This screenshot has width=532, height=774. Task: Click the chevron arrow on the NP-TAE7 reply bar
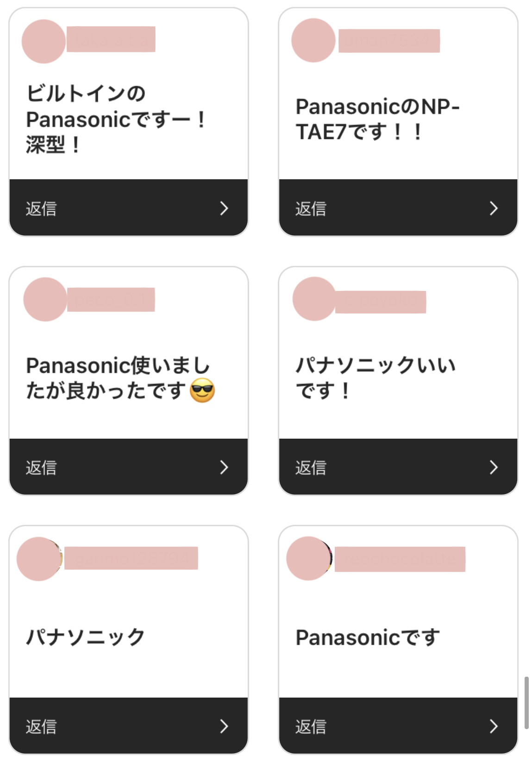[x=494, y=208]
